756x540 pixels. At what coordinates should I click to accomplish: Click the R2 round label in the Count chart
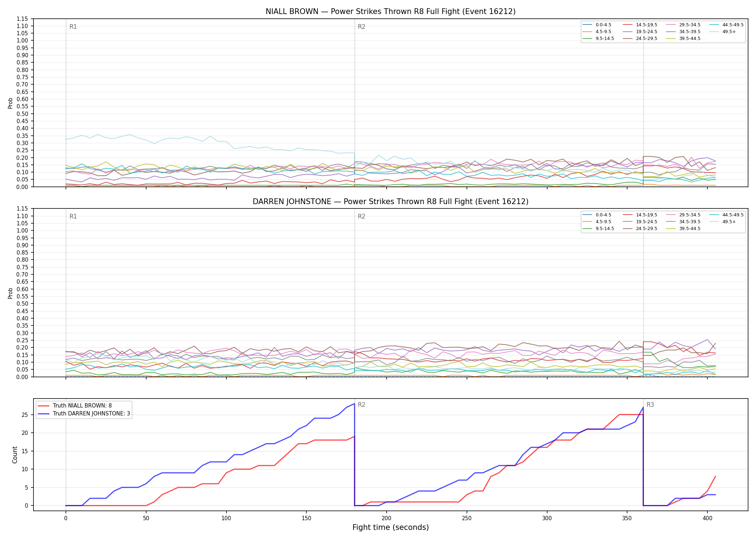coord(361,405)
